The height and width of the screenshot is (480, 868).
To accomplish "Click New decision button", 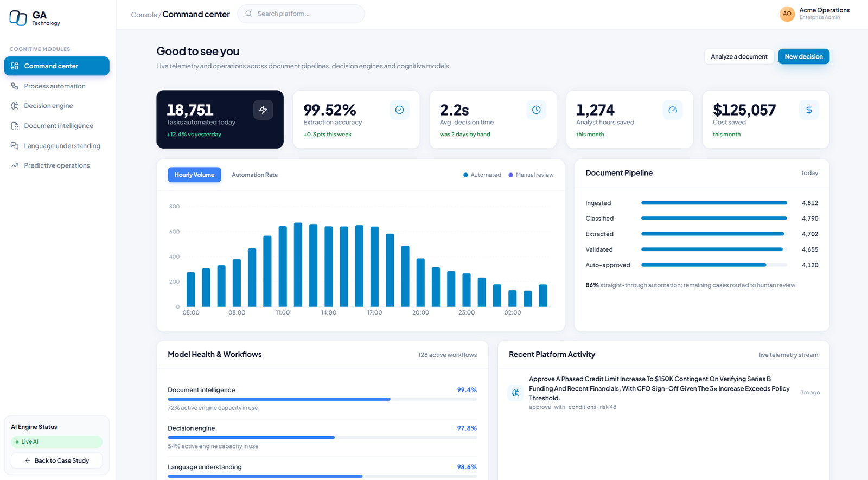I will tap(803, 56).
